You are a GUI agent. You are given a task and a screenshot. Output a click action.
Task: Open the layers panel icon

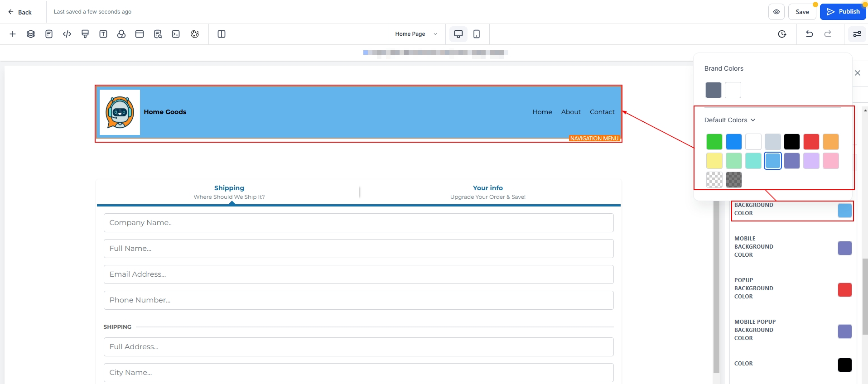pyautogui.click(x=31, y=34)
